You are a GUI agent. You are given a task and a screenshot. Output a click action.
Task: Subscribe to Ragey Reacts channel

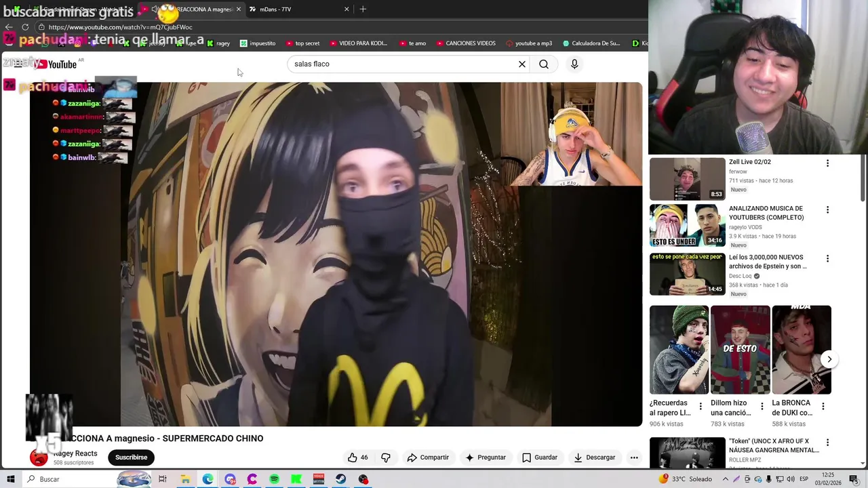(x=131, y=457)
